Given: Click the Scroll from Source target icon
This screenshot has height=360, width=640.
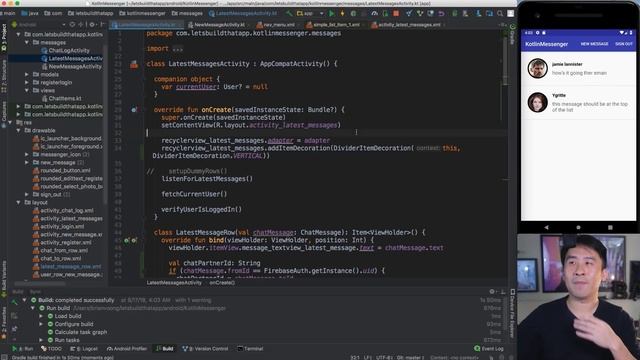Looking at the screenshot, I should pyautogui.click(x=72, y=24).
